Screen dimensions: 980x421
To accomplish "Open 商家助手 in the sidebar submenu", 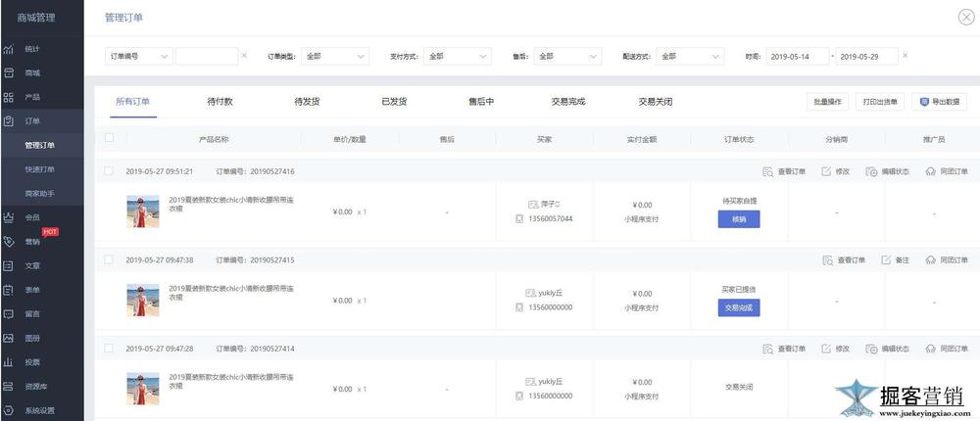I will pos(42,194).
